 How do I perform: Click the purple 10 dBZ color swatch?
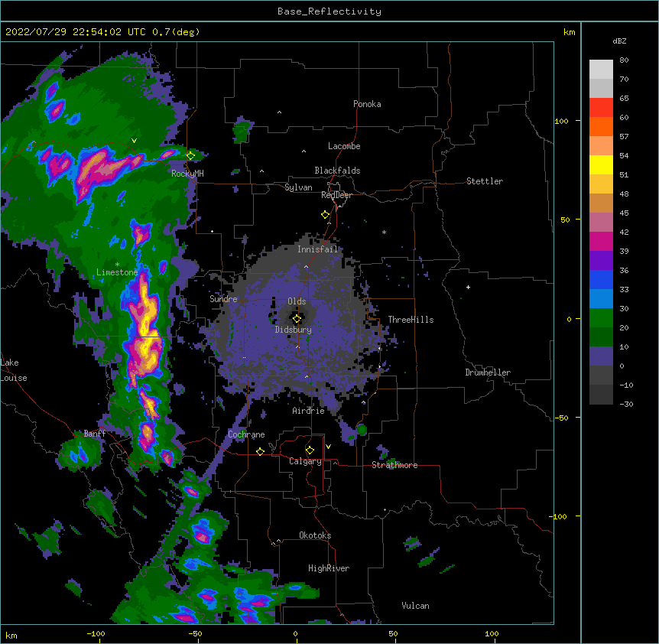[601, 356]
